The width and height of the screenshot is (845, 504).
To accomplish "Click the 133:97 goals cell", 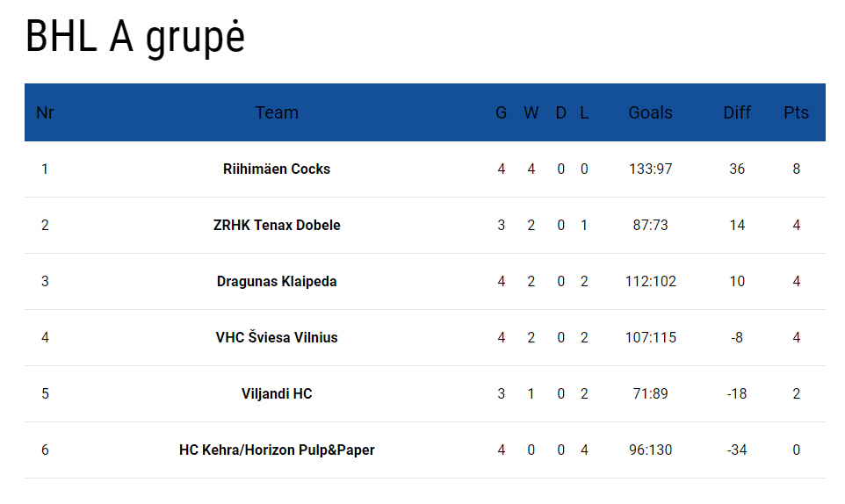I will (x=650, y=169).
